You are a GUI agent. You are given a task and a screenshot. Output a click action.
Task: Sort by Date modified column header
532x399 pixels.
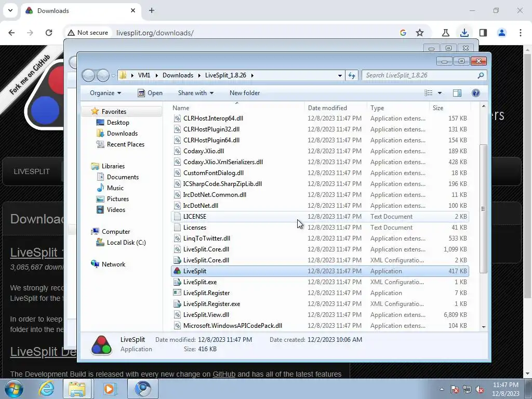(336, 108)
